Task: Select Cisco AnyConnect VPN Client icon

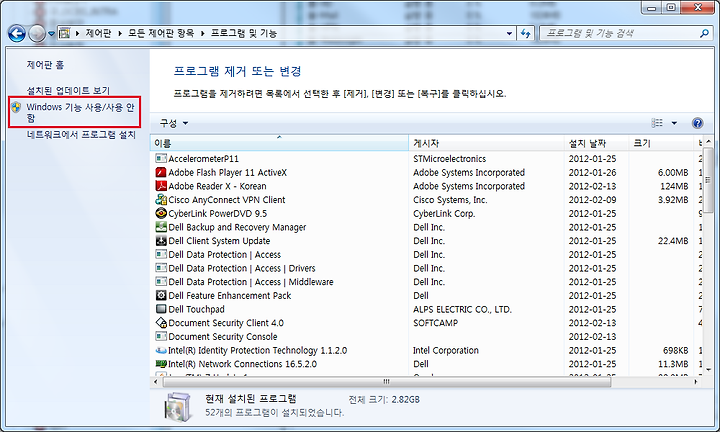Action: point(161,200)
